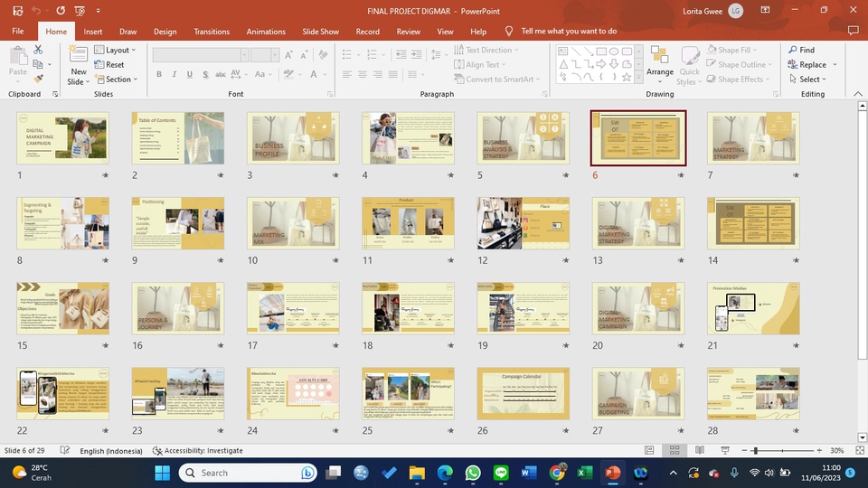Click the Cut scissors icon
The width and height of the screenshot is (868, 488).
[38, 50]
